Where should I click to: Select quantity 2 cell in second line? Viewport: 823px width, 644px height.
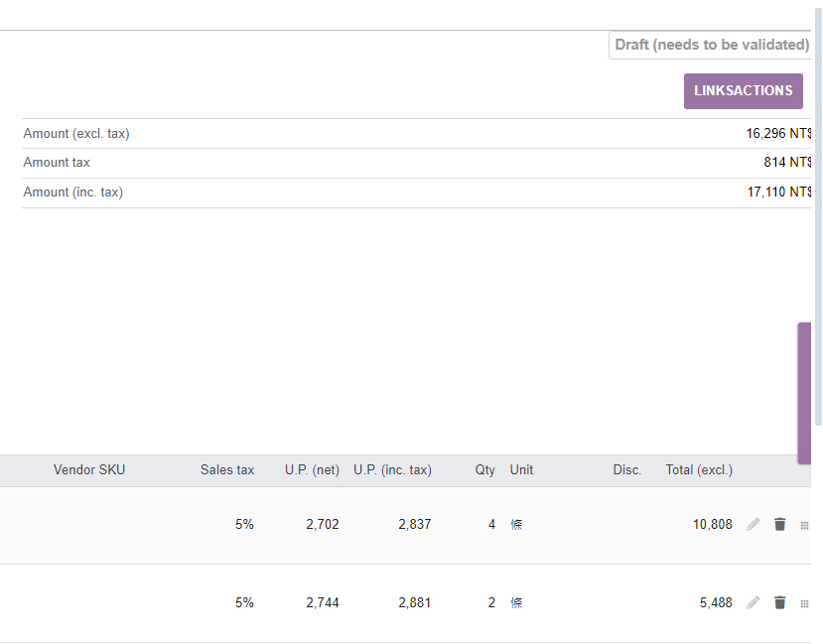coord(491,603)
